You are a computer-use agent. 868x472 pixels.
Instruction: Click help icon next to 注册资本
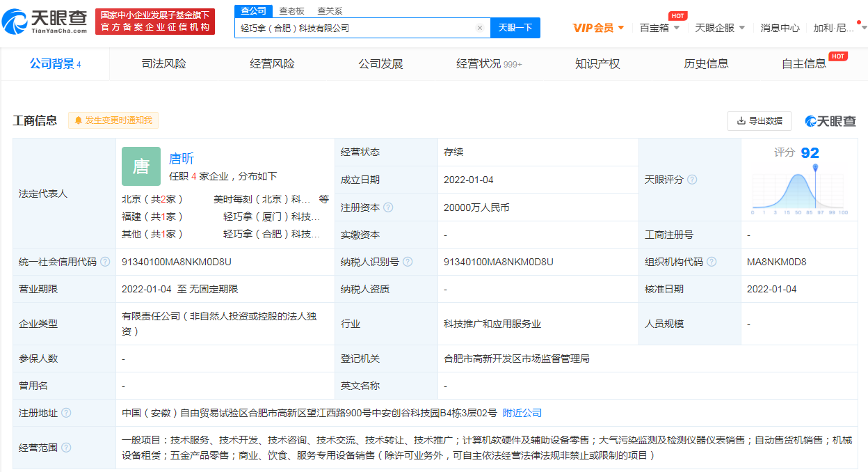coord(388,207)
